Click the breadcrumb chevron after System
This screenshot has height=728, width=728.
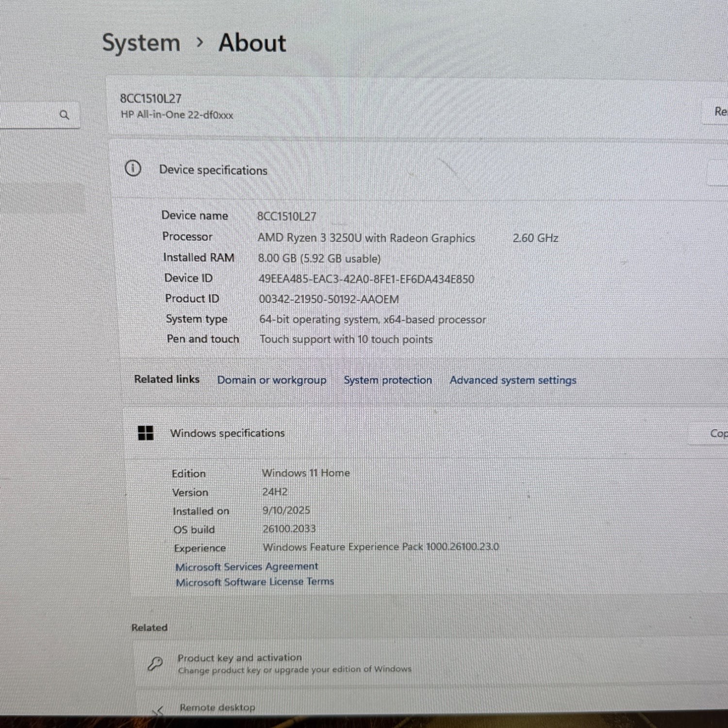pyautogui.click(x=199, y=43)
